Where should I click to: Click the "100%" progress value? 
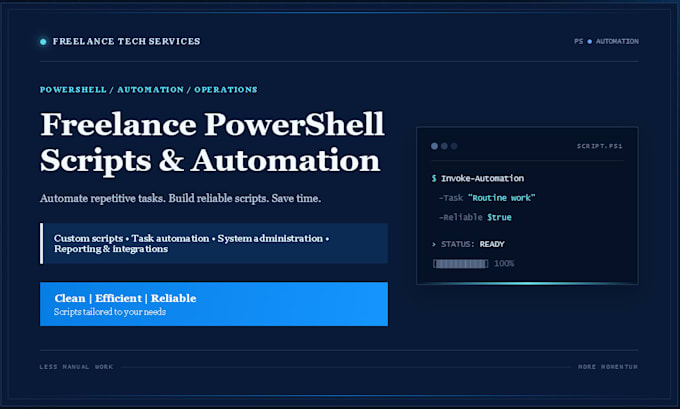[x=504, y=263]
